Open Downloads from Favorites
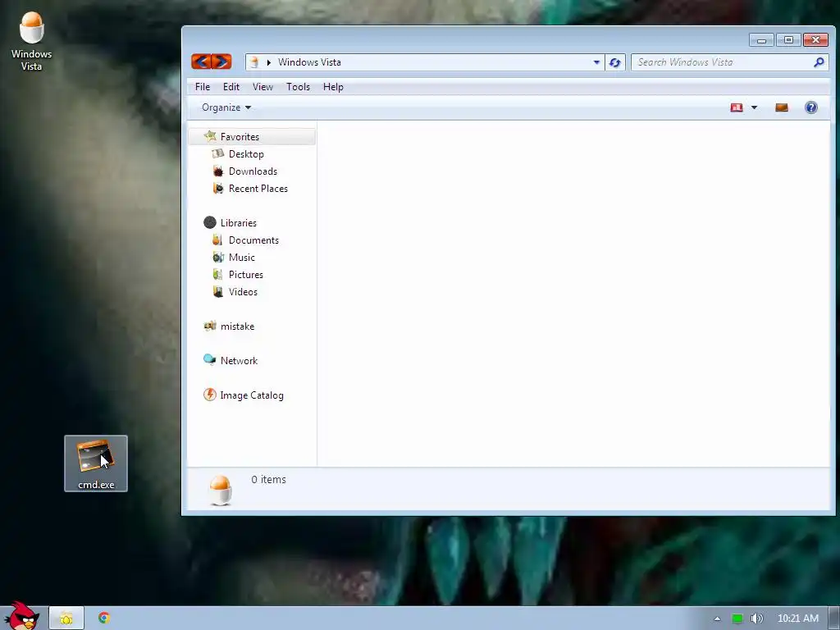This screenshot has width=840, height=630. [x=253, y=171]
